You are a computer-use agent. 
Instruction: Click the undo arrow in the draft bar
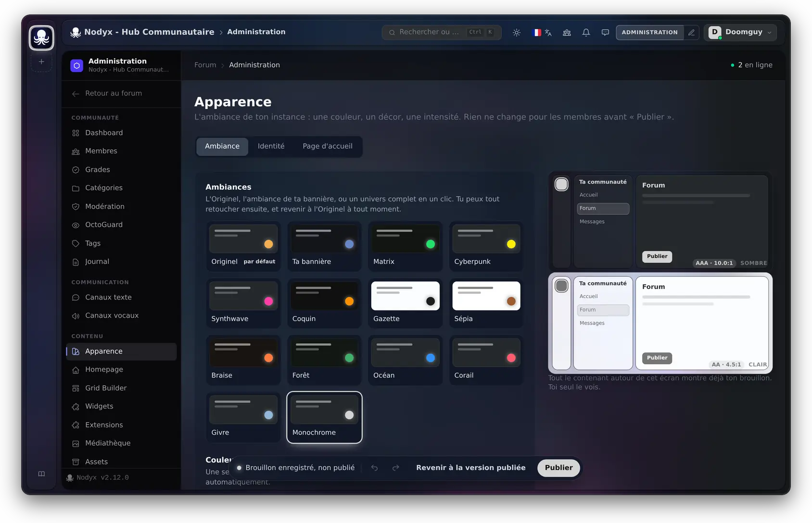[375, 468]
